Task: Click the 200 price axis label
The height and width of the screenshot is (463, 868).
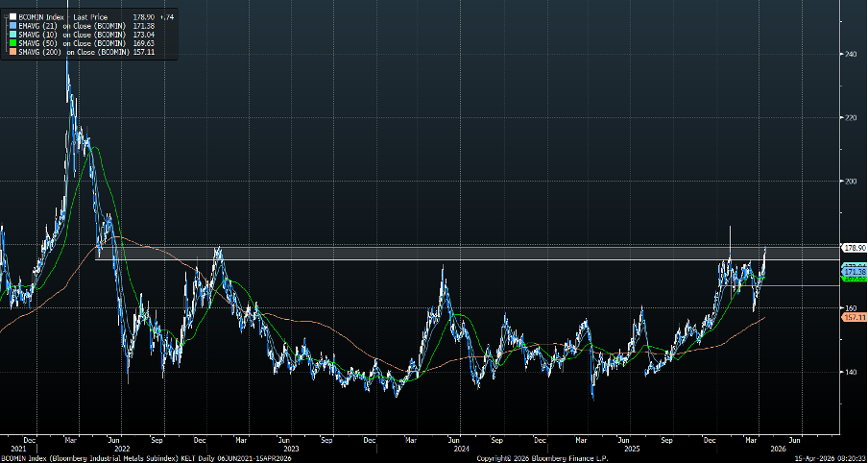Action: click(x=851, y=182)
